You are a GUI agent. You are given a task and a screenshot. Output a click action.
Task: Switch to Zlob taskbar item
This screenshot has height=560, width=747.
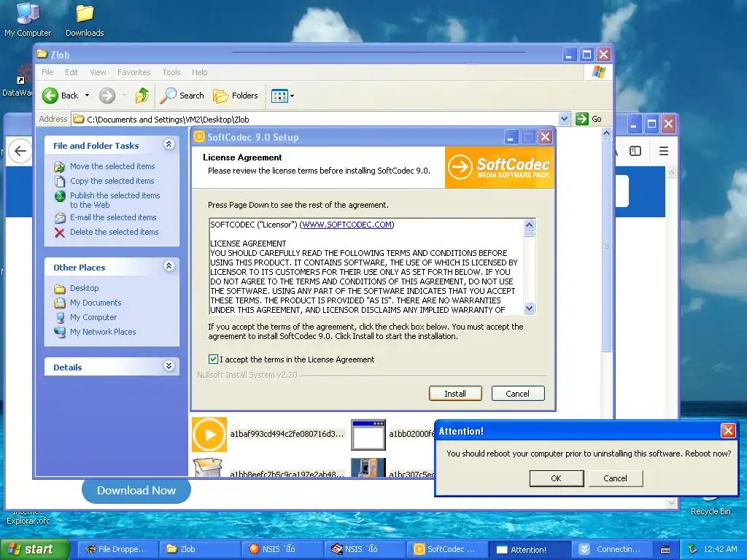tap(198, 550)
